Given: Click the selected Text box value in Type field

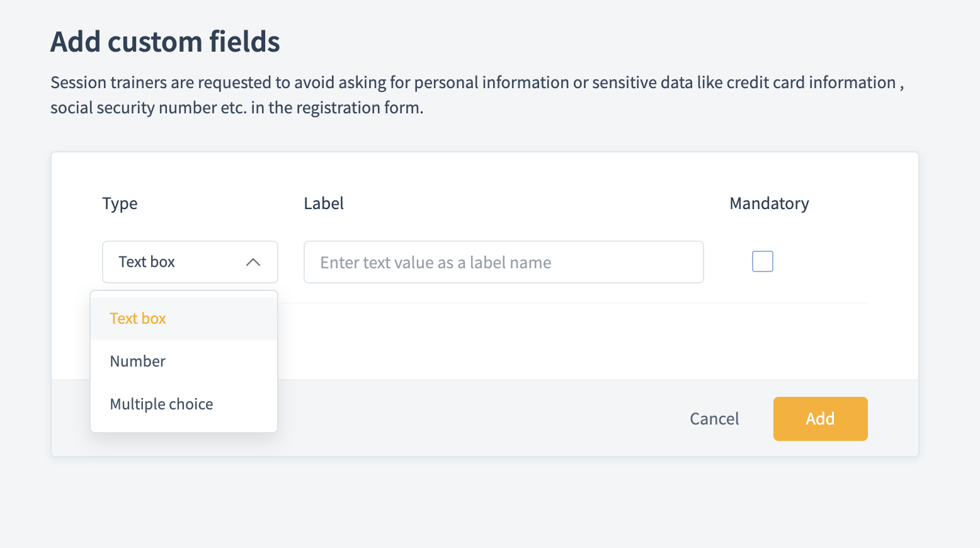Looking at the screenshot, I should [147, 262].
